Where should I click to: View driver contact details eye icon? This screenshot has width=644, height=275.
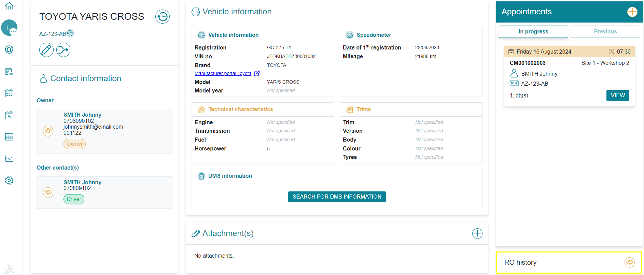coord(48,192)
